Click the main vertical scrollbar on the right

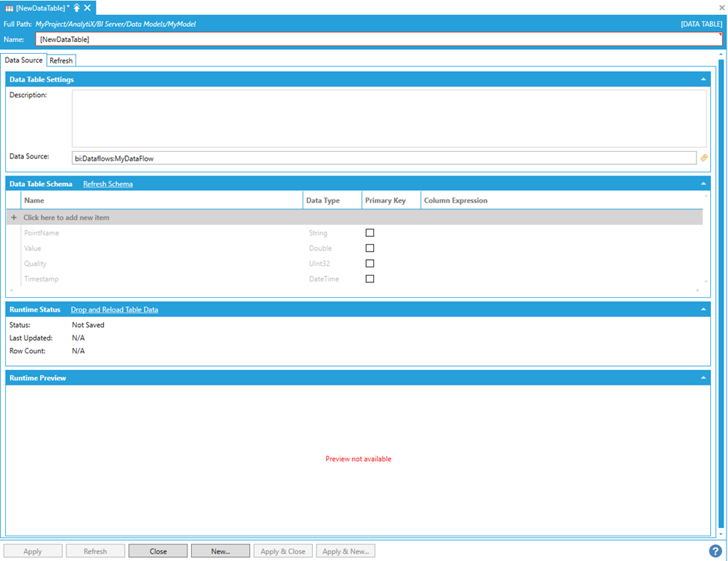click(x=721, y=299)
